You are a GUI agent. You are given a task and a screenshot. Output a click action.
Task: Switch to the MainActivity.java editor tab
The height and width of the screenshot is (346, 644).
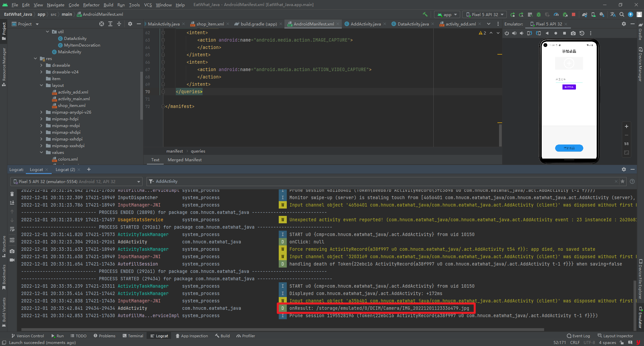coord(163,24)
